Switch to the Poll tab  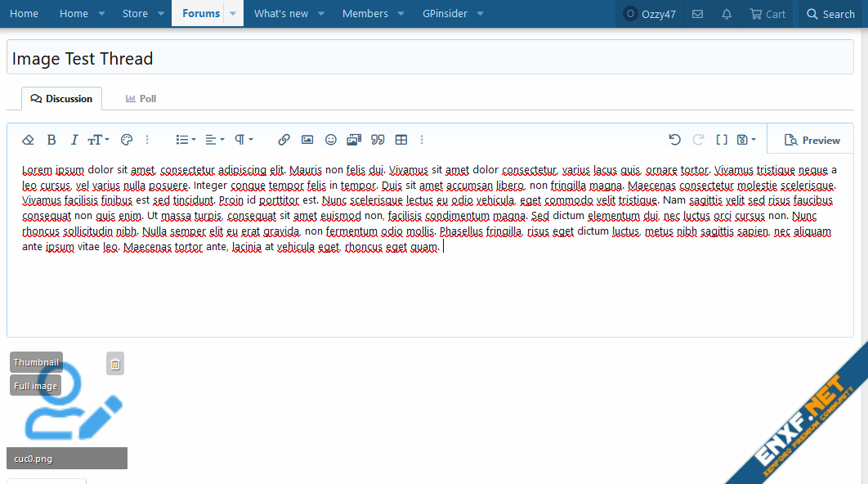pyautogui.click(x=141, y=99)
